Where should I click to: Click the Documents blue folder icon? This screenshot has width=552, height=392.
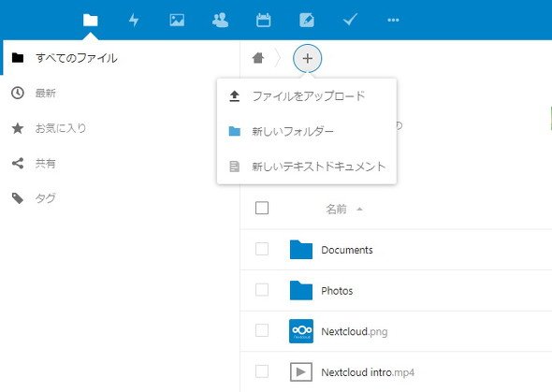301,250
